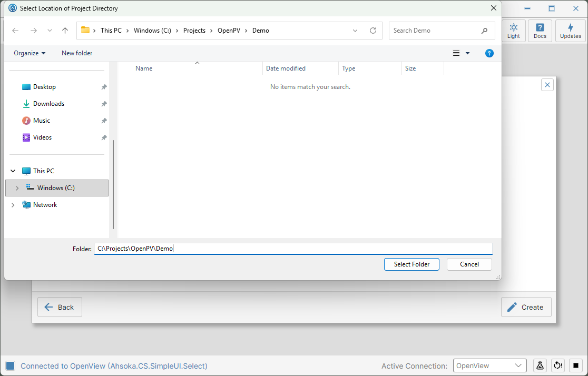Open the view options dropdown arrow

468,53
